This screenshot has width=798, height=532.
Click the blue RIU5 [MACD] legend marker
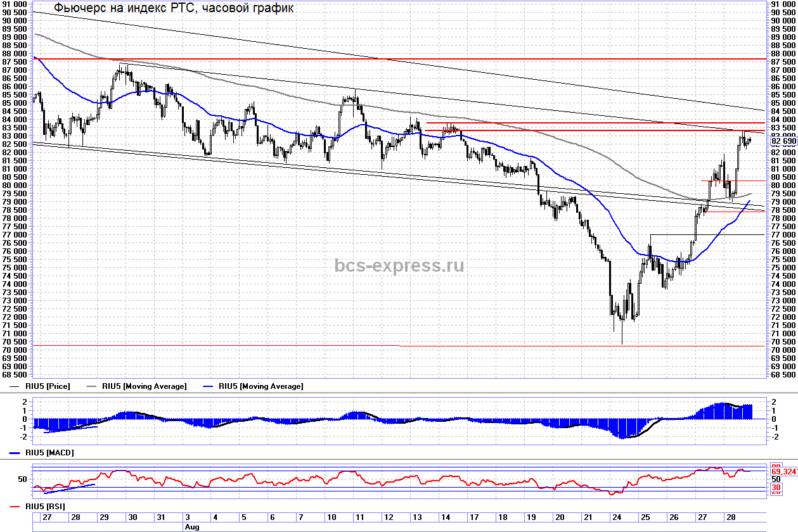[x=16, y=453]
